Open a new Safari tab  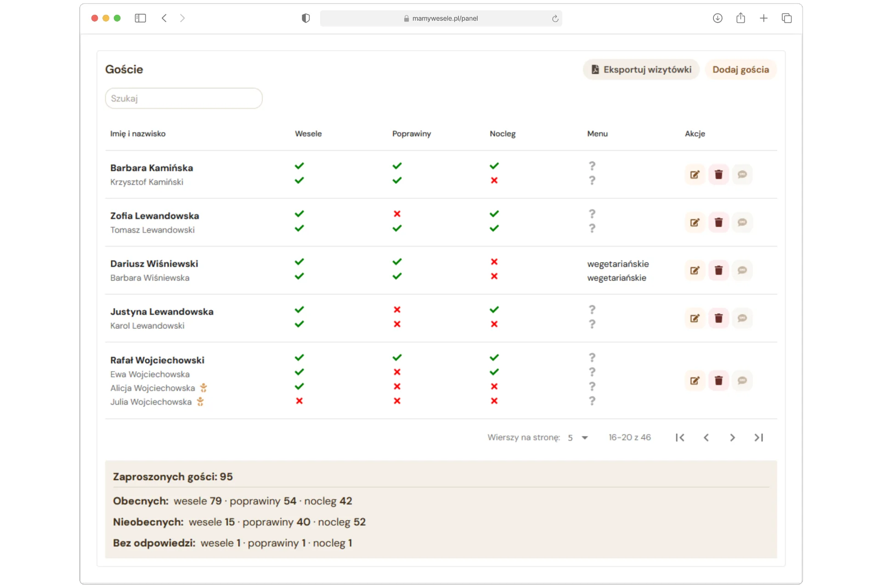coord(763,18)
